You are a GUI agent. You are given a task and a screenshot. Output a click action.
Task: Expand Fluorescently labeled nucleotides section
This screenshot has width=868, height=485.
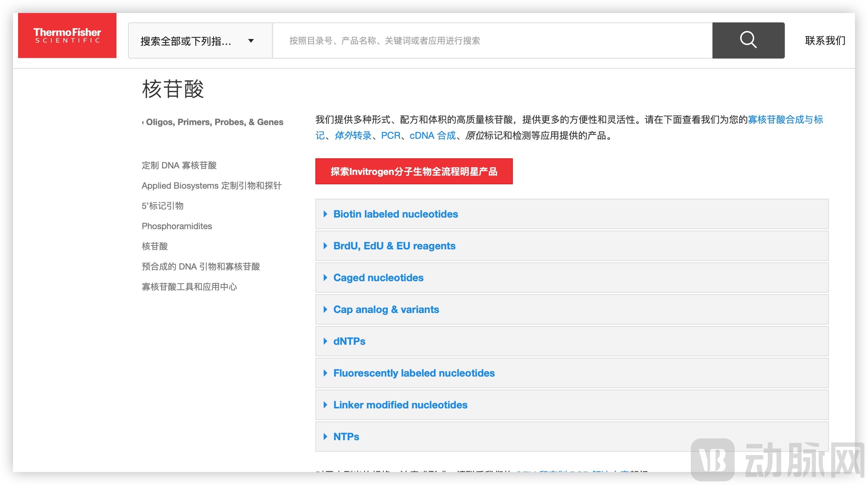[414, 373]
